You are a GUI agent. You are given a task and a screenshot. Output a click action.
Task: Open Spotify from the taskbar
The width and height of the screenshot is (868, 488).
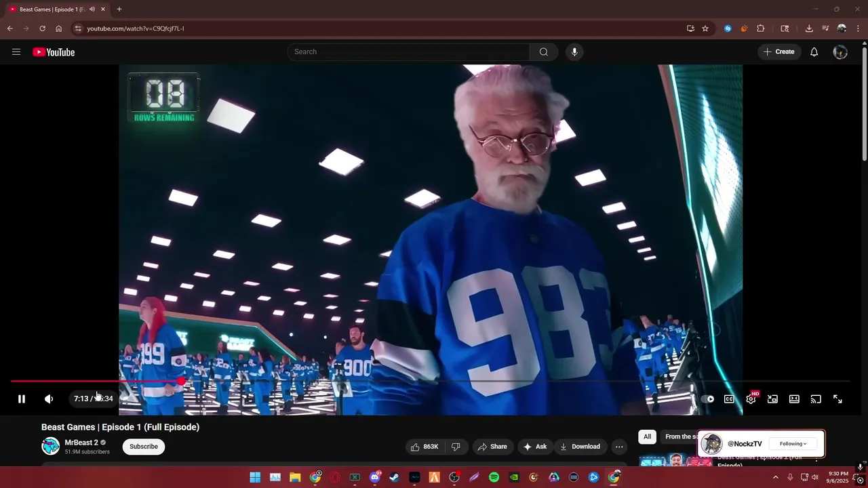coord(494,477)
